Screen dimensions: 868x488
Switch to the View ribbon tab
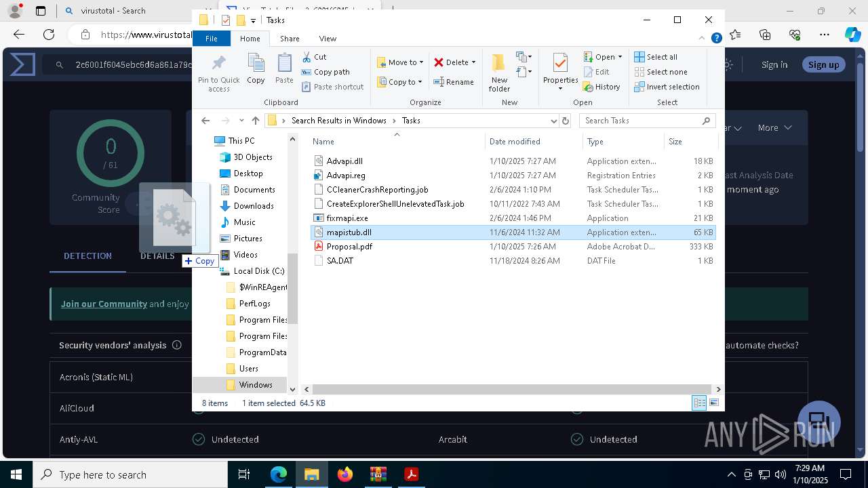pyautogui.click(x=328, y=39)
